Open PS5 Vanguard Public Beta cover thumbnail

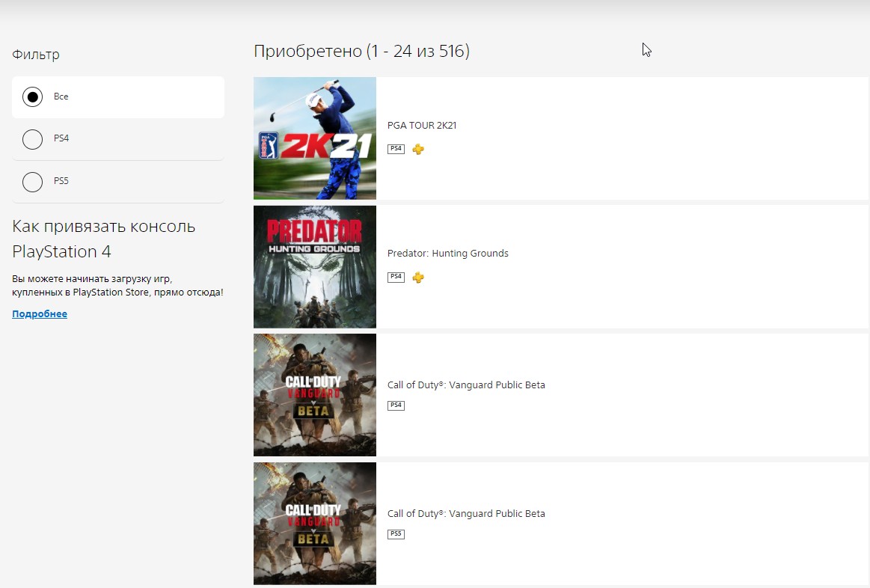(x=315, y=524)
